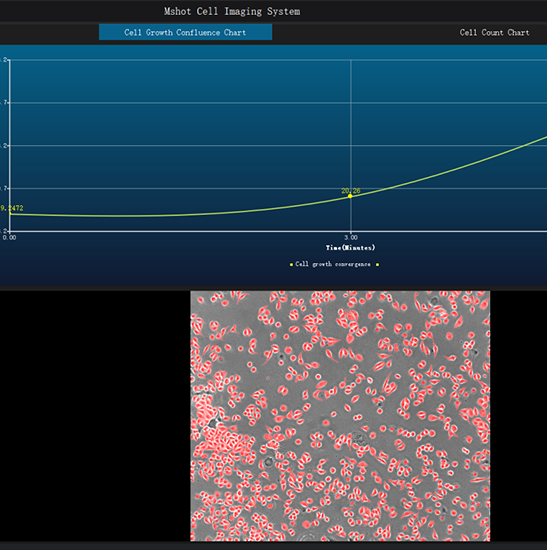
Task: Click the Time(Minutes) axis label
Action: [x=351, y=248]
